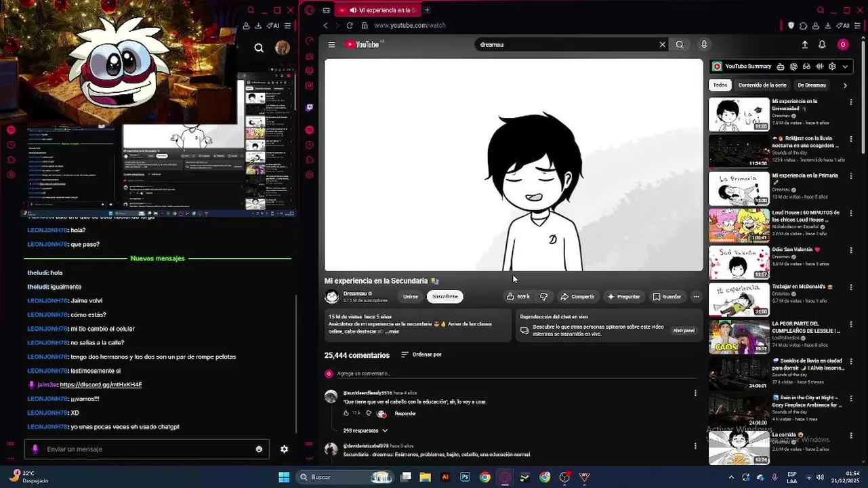Open YouTube Summary settings gear
868x488 pixels.
tap(832, 66)
